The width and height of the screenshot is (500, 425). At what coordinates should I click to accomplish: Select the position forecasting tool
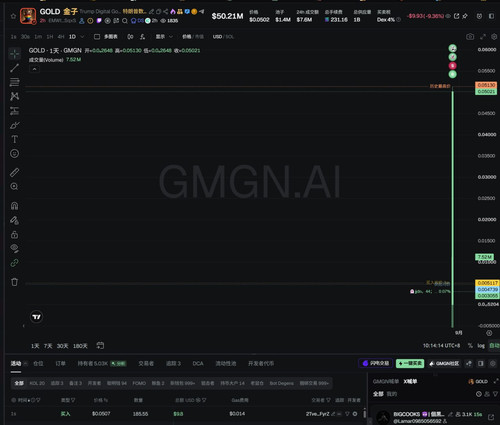pyautogui.click(x=14, y=111)
